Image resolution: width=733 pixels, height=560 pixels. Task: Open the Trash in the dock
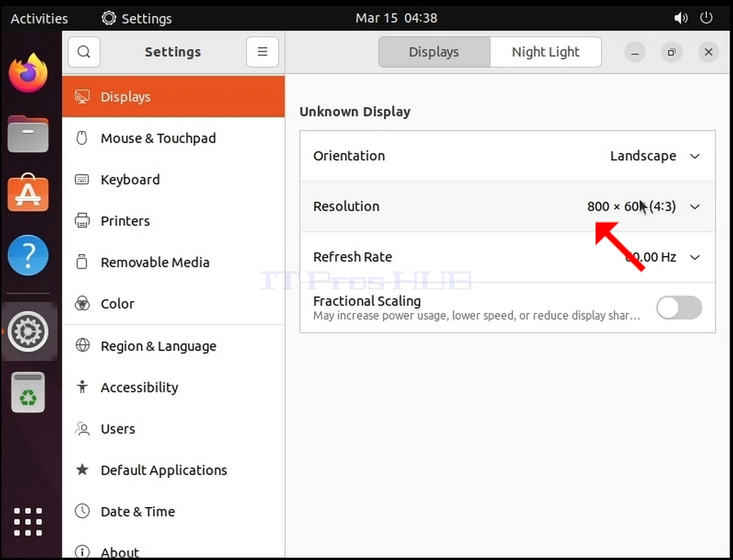tap(28, 392)
